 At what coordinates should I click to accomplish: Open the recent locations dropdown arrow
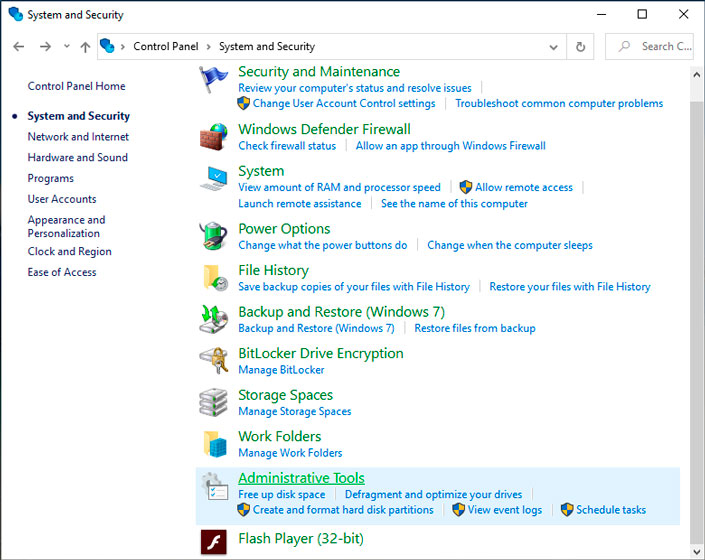click(x=67, y=46)
